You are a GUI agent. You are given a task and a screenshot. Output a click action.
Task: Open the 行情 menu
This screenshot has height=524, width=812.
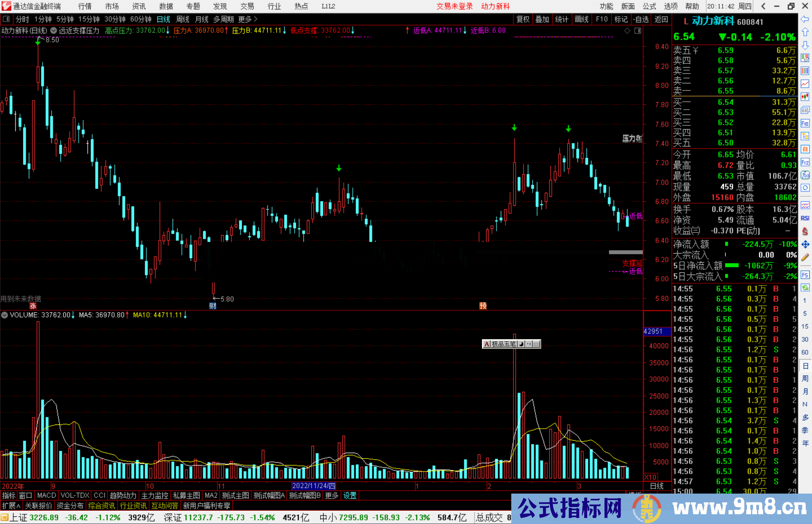pyautogui.click(x=85, y=6)
